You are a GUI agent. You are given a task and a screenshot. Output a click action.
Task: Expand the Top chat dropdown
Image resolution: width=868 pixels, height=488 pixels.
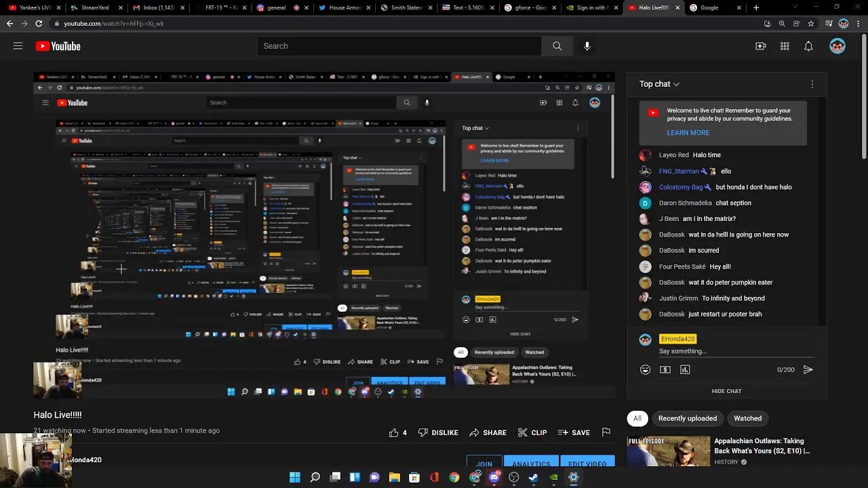659,84
